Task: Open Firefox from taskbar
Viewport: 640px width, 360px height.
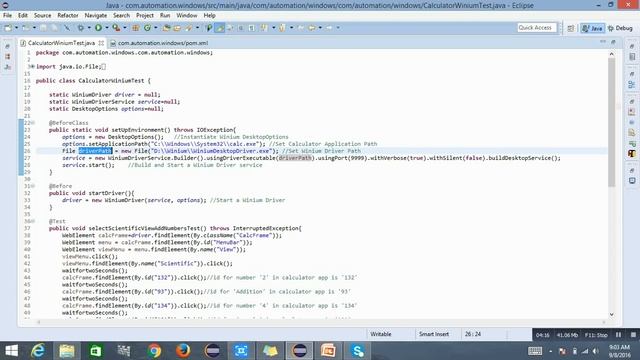Action: pos(183,351)
